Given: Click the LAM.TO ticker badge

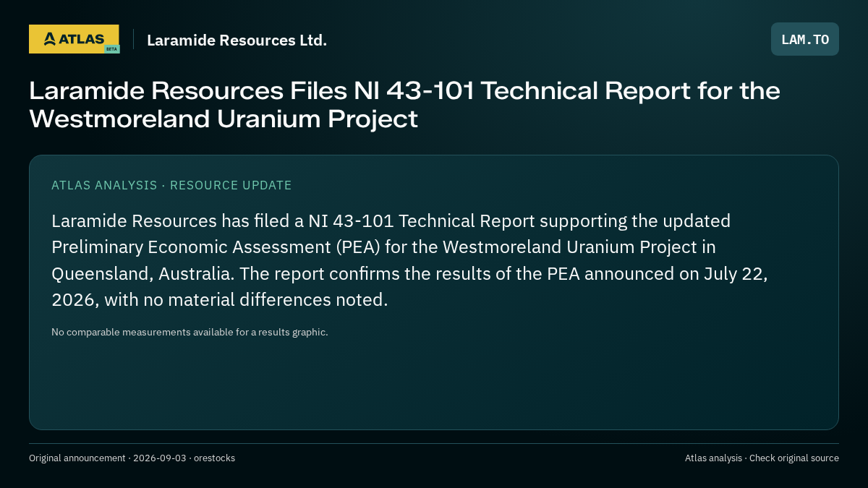Looking at the screenshot, I should pyautogui.click(x=805, y=39).
